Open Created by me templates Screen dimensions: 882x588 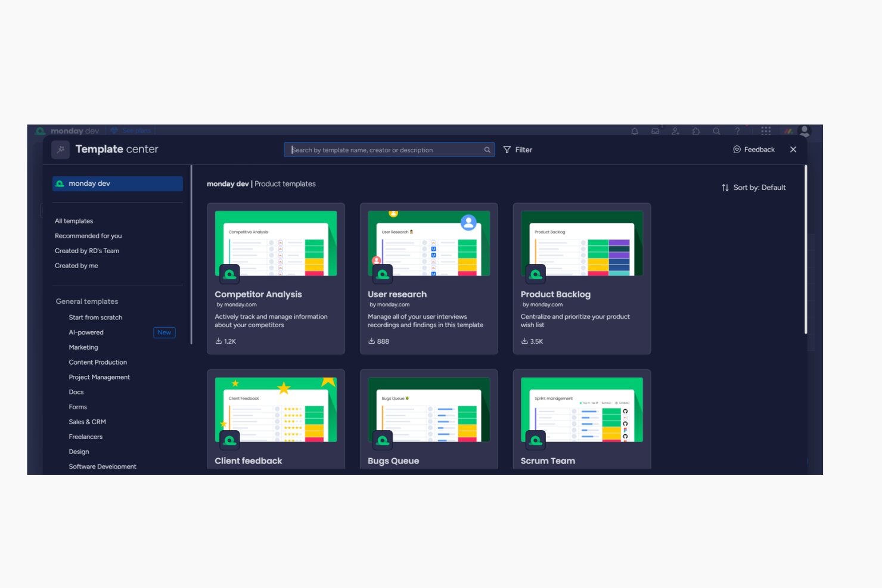point(76,266)
